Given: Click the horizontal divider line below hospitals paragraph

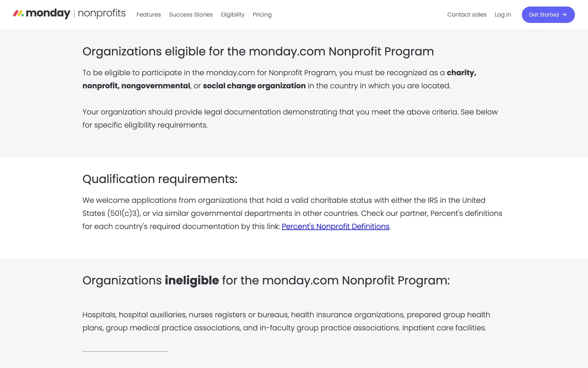Looking at the screenshot, I should (x=125, y=351).
